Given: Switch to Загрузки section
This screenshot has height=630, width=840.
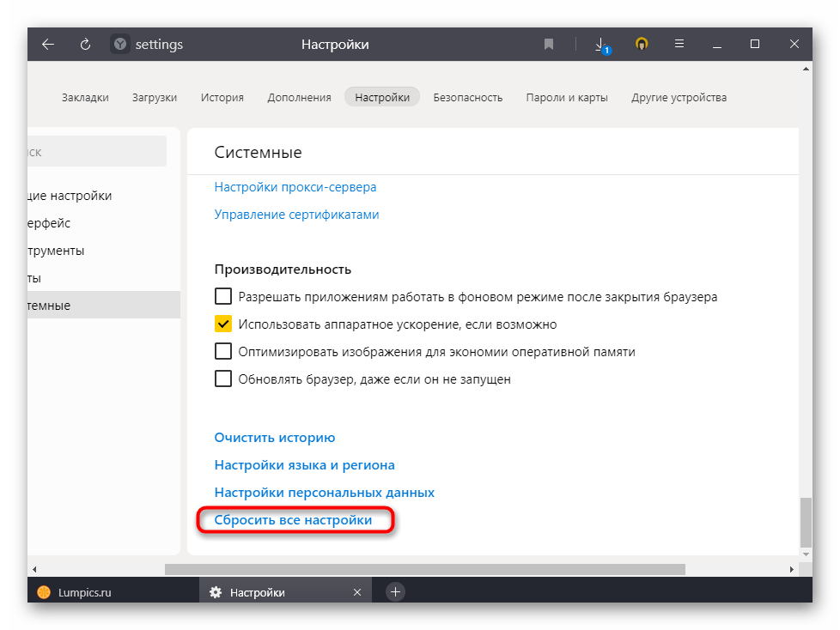Looking at the screenshot, I should tap(155, 97).
